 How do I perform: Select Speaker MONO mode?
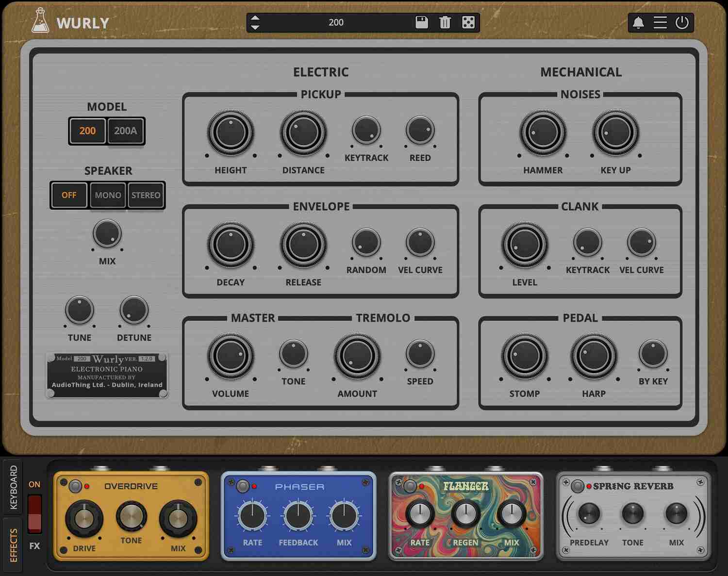point(107,195)
